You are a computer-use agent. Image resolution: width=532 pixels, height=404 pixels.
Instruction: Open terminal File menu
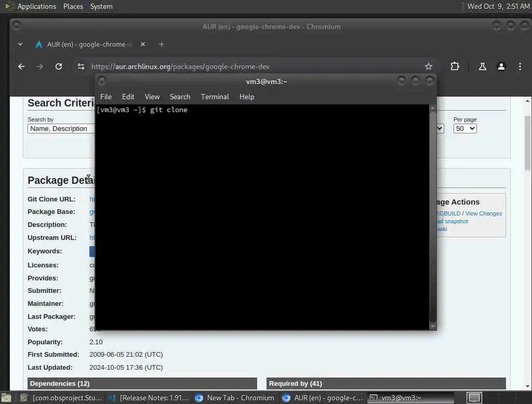(x=106, y=97)
